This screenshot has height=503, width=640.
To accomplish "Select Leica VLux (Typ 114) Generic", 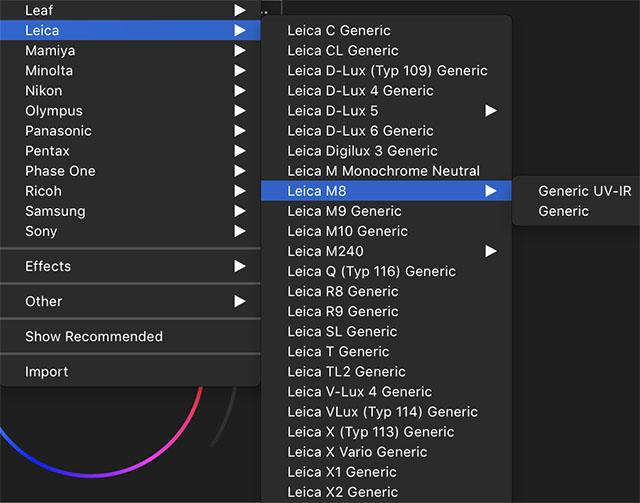I will 386,412.
